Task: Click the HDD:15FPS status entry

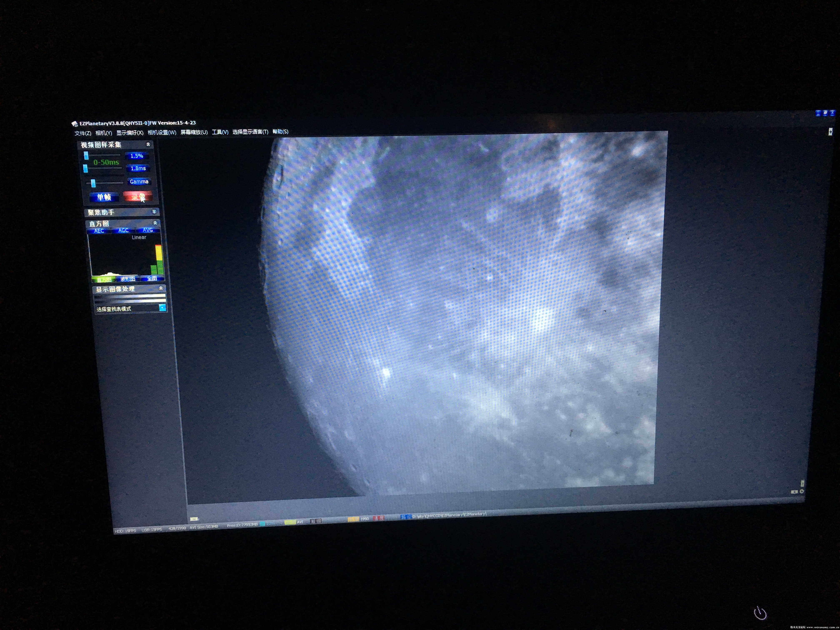Action: (x=125, y=531)
